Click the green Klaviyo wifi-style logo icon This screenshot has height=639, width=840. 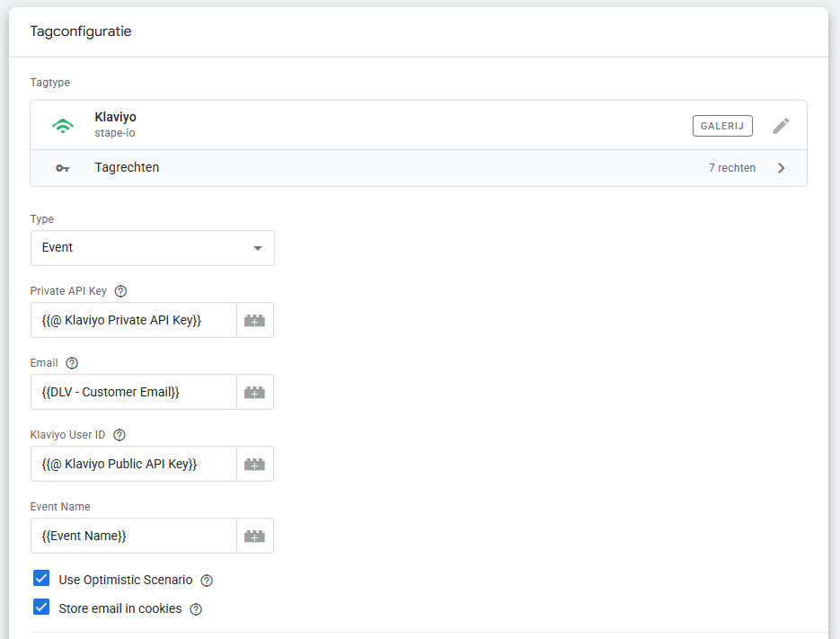click(x=63, y=126)
